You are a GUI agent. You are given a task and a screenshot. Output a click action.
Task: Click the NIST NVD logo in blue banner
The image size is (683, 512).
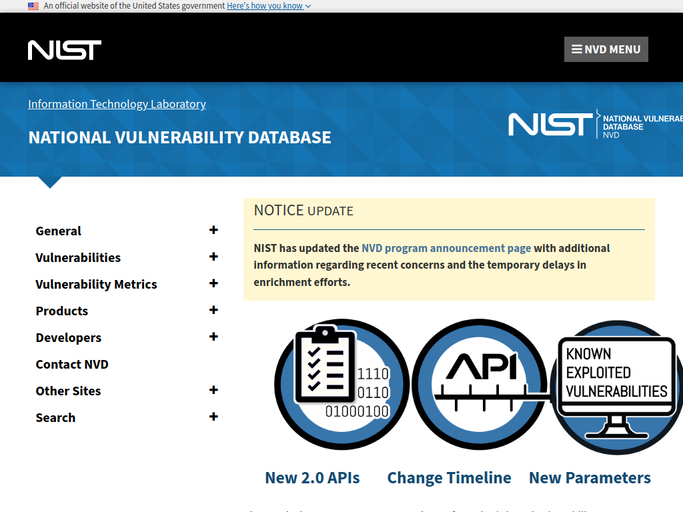tap(595, 125)
